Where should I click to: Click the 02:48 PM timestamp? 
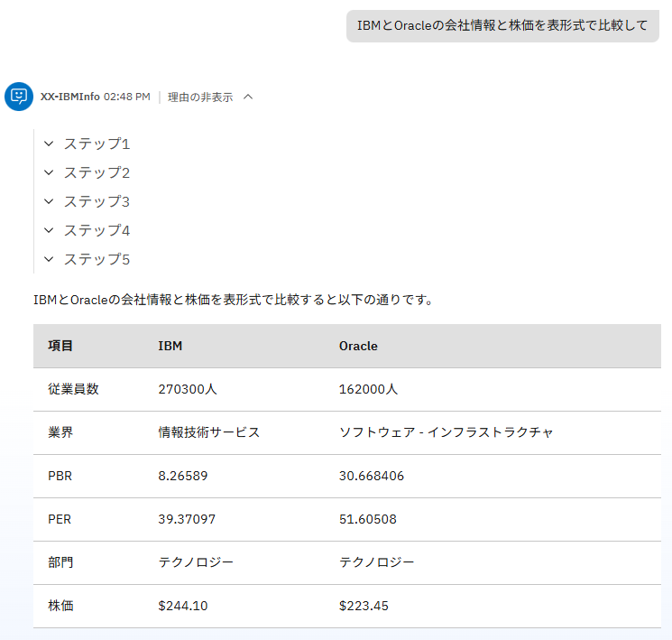(126, 97)
